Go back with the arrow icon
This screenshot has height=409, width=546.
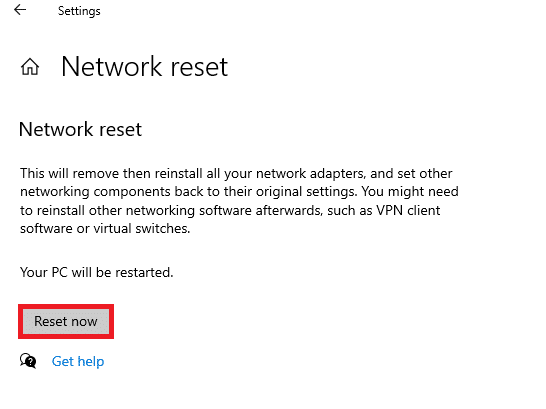(x=20, y=10)
